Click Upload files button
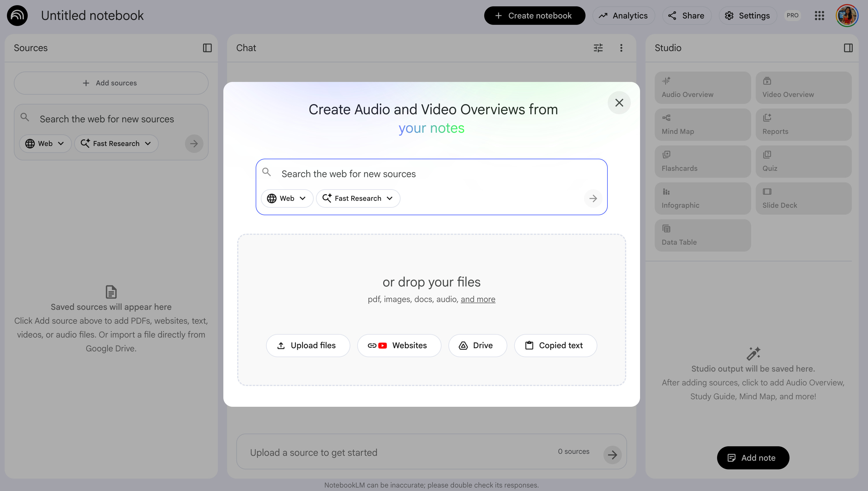Image resolution: width=868 pixels, height=491 pixels. 308,345
